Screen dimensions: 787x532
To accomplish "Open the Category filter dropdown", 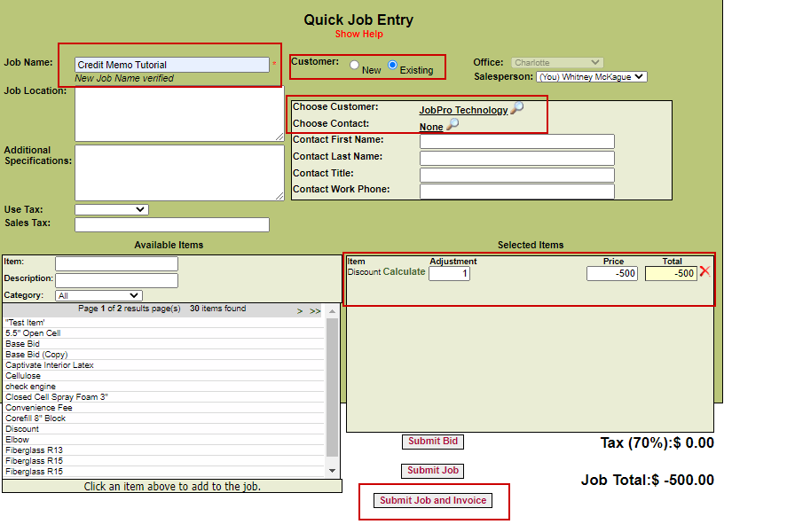I will click(98, 295).
